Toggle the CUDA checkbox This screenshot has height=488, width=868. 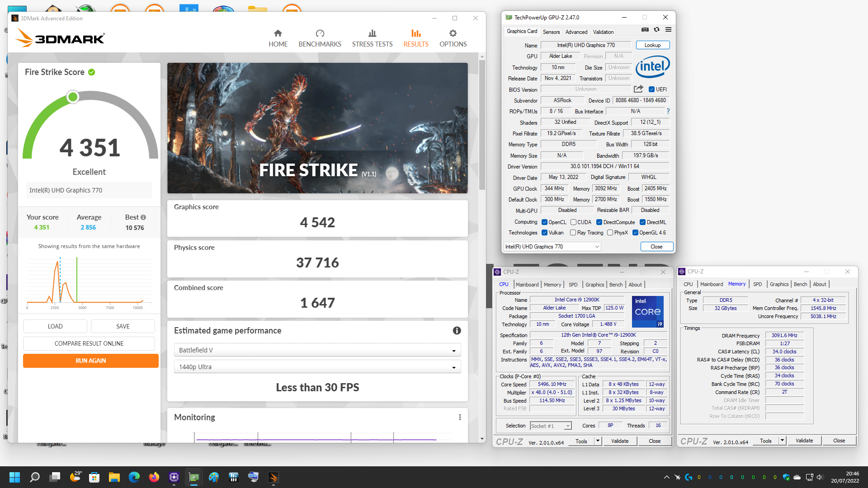click(x=573, y=222)
